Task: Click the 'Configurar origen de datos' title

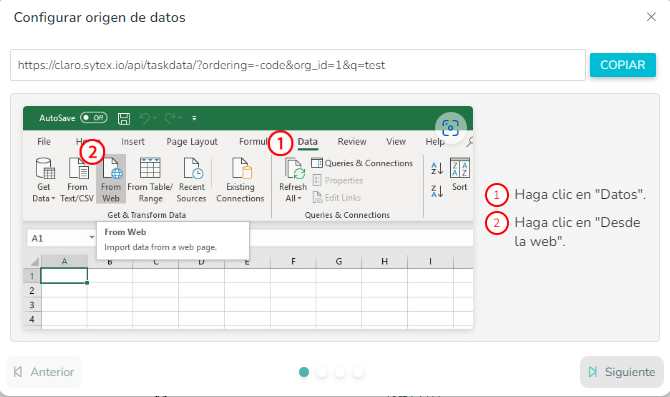Action: point(100,18)
